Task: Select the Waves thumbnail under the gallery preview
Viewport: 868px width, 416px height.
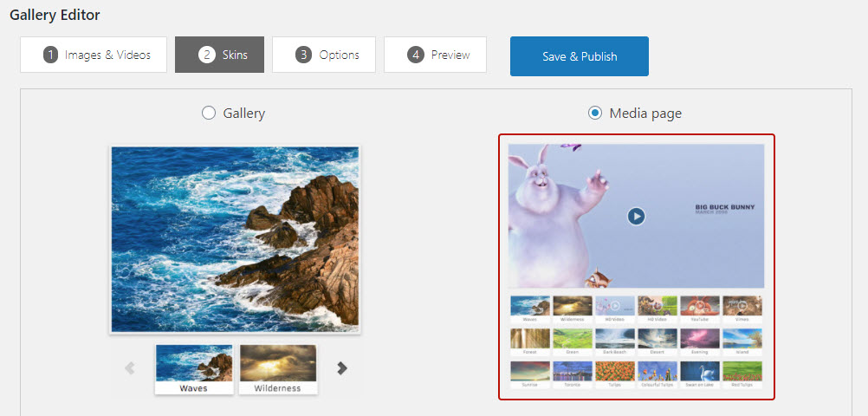Action: click(x=194, y=369)
